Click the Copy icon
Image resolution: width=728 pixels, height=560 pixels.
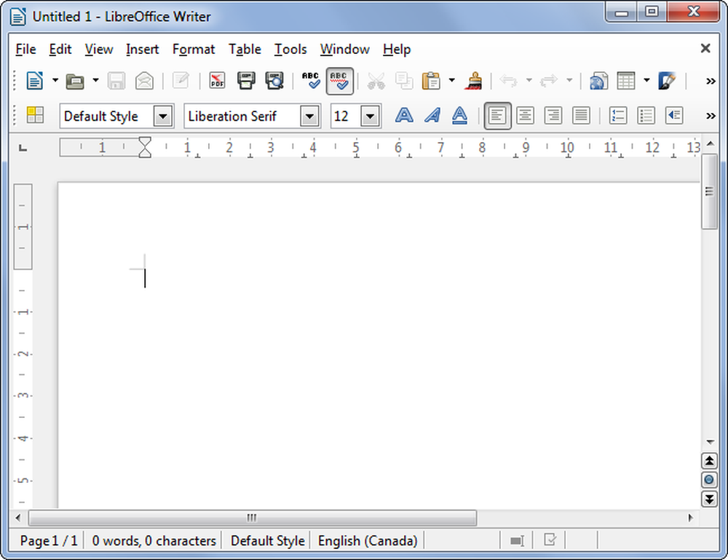(404, 81)
